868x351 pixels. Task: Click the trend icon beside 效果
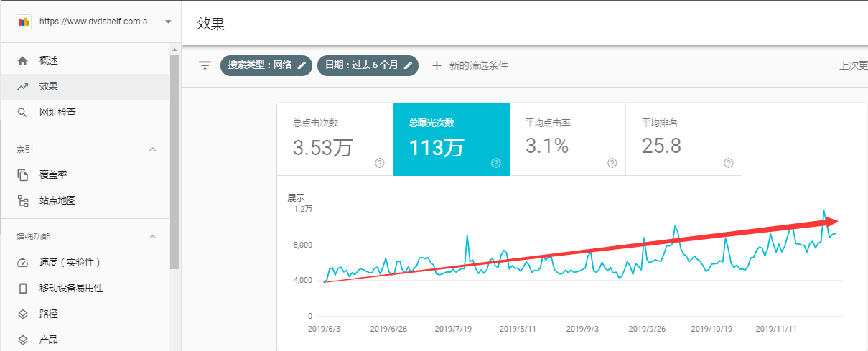tap(23, 87)
